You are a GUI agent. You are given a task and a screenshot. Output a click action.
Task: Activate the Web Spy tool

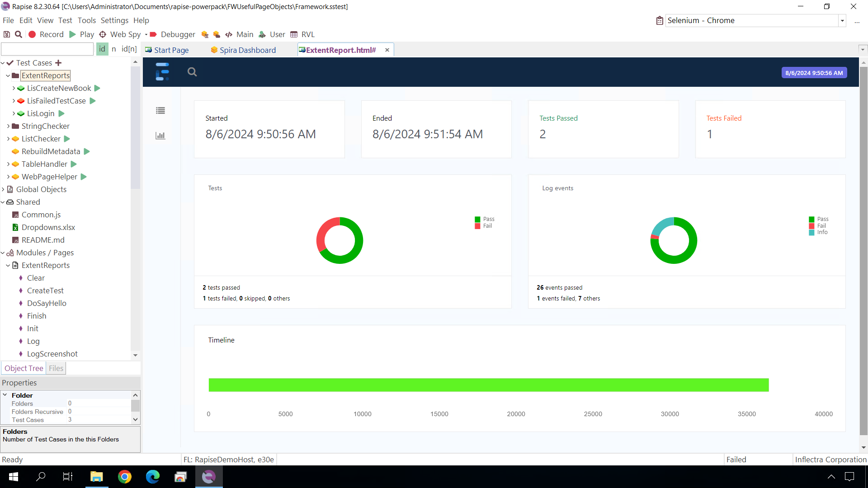coord(103,34)
